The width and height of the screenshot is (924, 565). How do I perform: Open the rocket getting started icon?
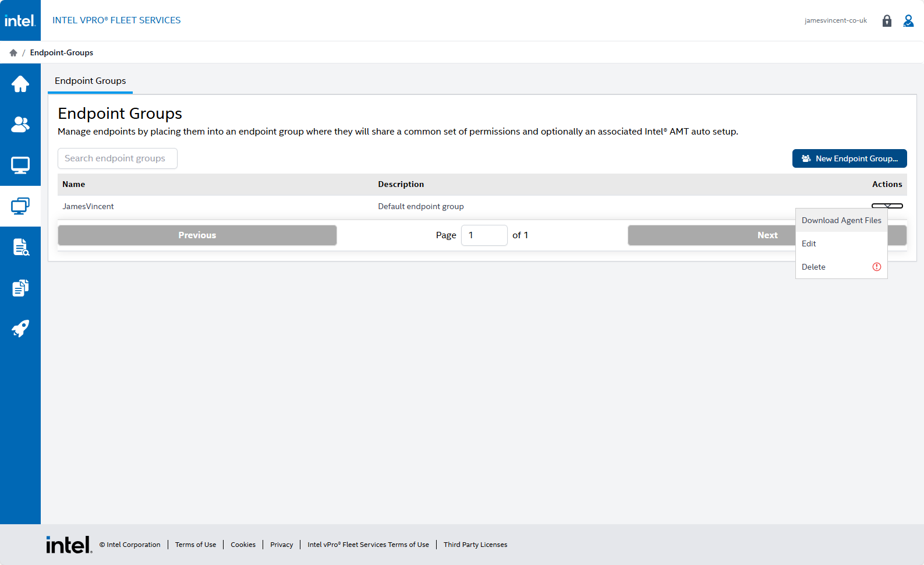pyautogui.click(x=20, y=329)
